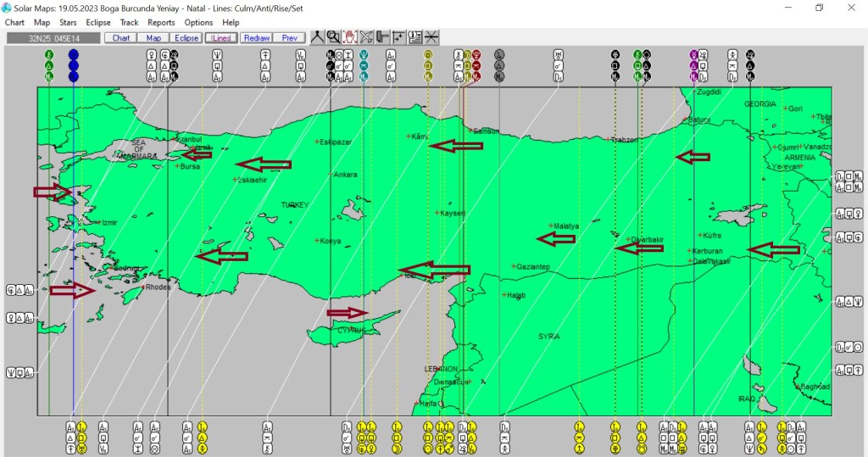Open the Track menu
This screenshot has height=457, width=868.
129,23
